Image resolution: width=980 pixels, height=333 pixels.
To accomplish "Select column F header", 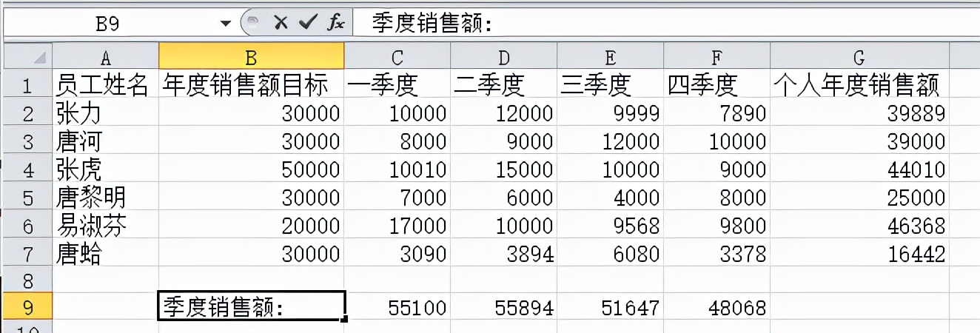I will (x=716, y=57).
